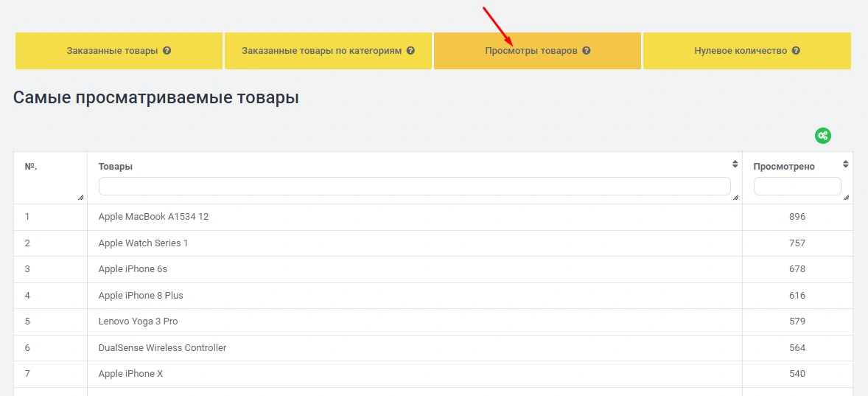
Task: Switch to the Заказанные товары tab
Action: [x=111, y=52]
